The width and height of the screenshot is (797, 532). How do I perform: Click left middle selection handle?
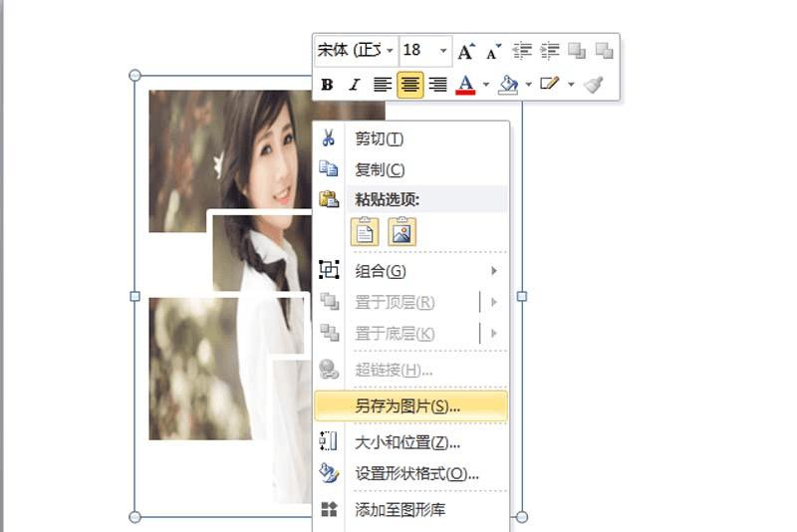pyautogui.click(x=134, y=296)
